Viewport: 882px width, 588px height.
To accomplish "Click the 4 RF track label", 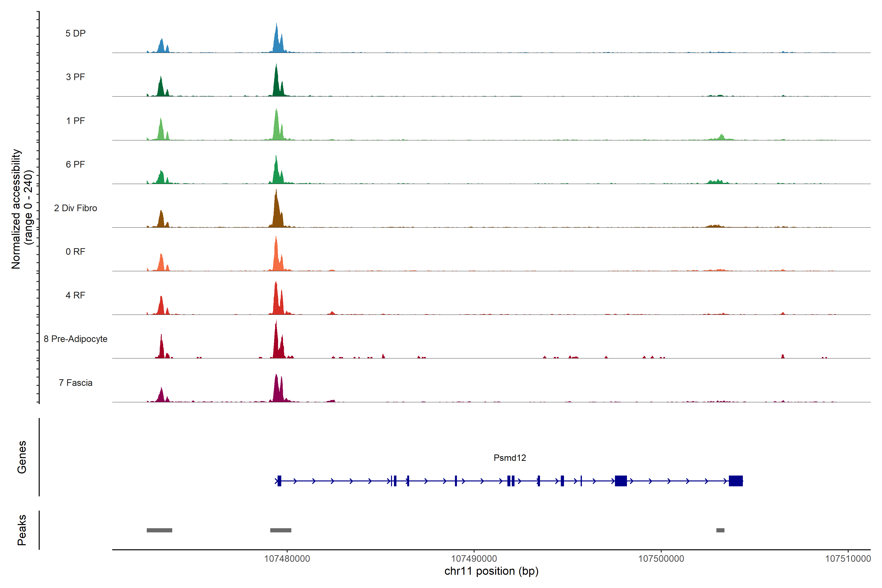I will pyautogui.click(x=75, y=295).
